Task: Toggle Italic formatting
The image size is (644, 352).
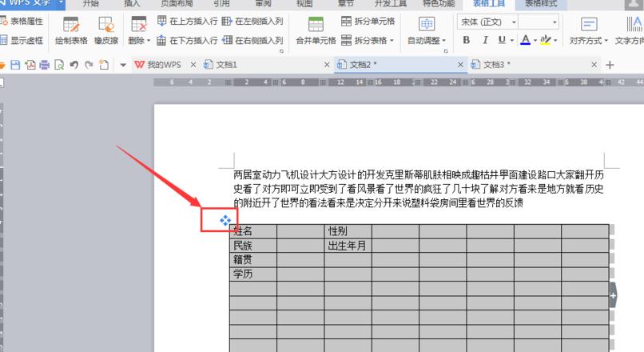Action: (485, 40)
